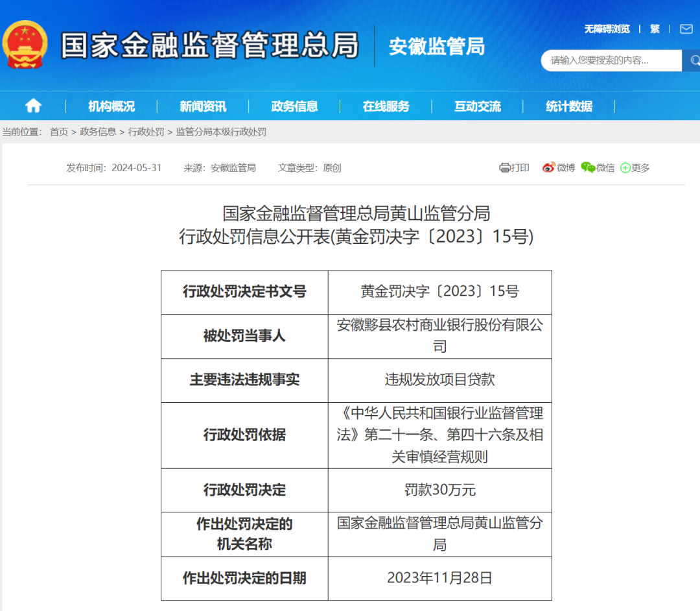Viewport: 700px width, 611px height.
Task: Switch to traditional Chinese with 繁
Action: (655, 29)
